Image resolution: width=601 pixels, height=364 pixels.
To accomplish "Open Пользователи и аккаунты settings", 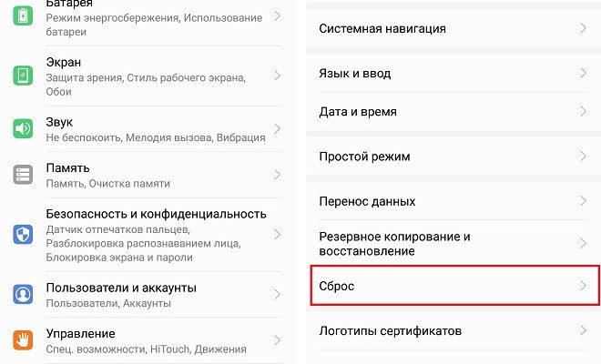I will [121, 288].
